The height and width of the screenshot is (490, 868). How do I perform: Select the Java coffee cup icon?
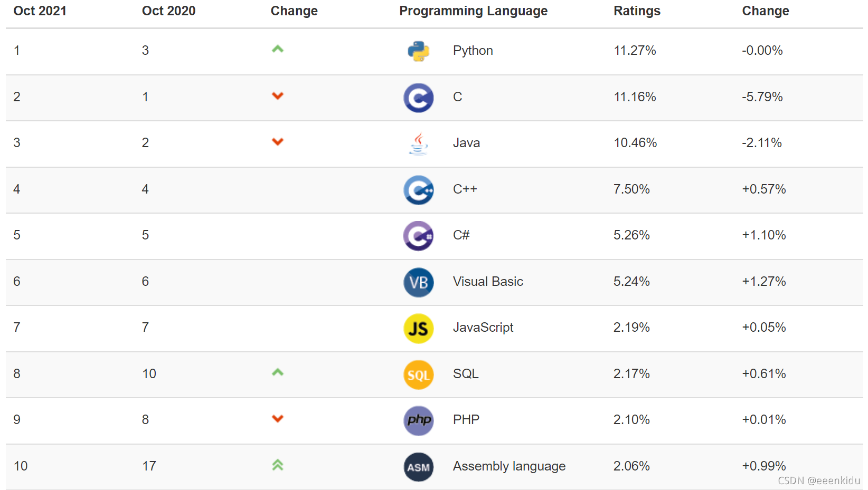(419, 143)
